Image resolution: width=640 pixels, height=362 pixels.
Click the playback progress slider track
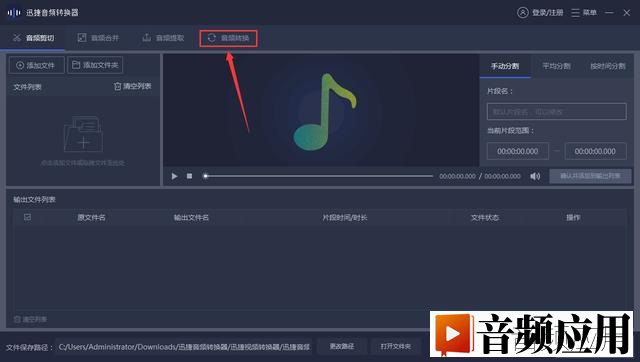click(318, 176)
